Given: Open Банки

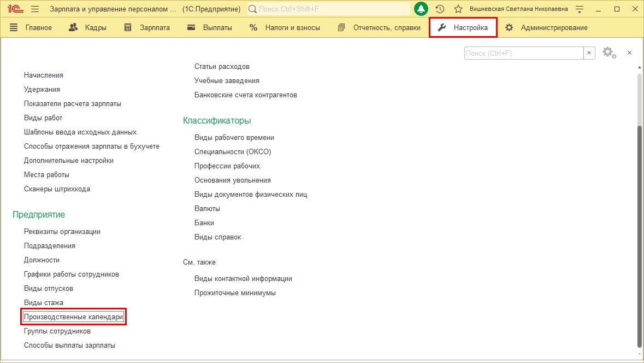Looking at the screenshot, I should (x=204, y=223).
